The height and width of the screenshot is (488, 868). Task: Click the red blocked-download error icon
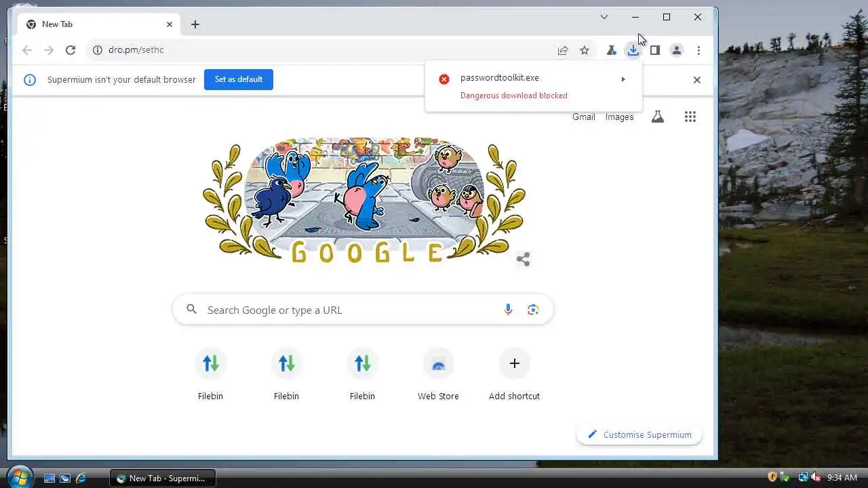click(x=444, y=79)
